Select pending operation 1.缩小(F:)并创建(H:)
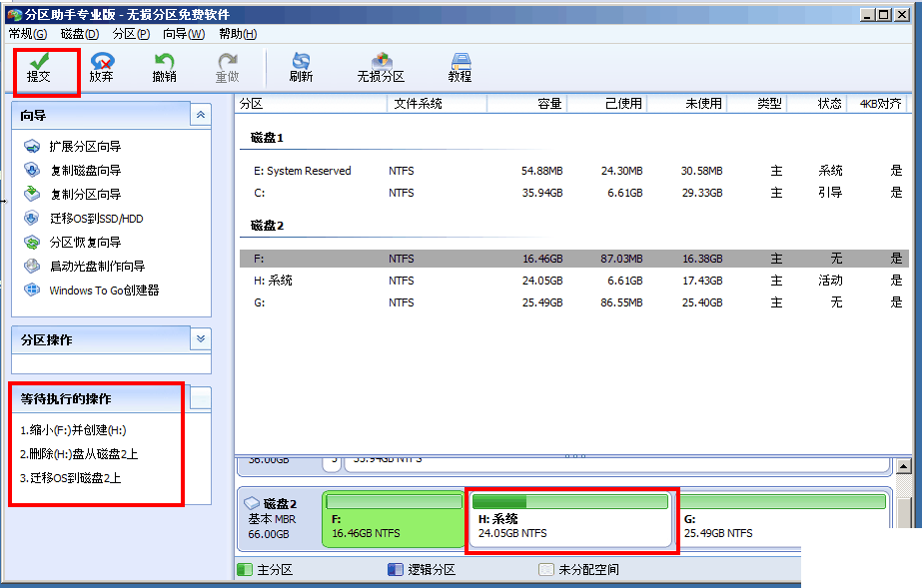The width and height of the screenshot is (922, 588). click(73, 430)
